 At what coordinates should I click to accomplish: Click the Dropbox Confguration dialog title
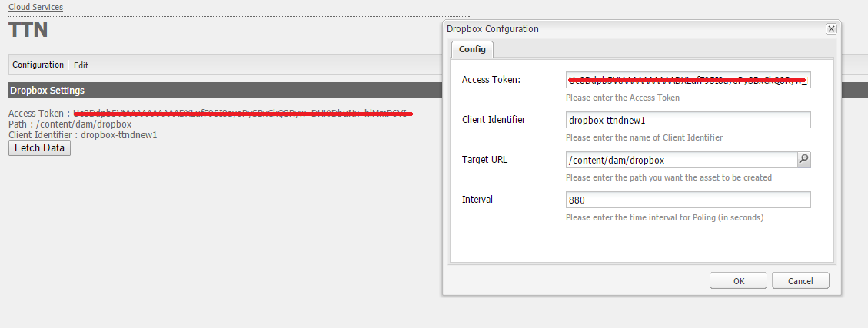click(x=493, y=28)
